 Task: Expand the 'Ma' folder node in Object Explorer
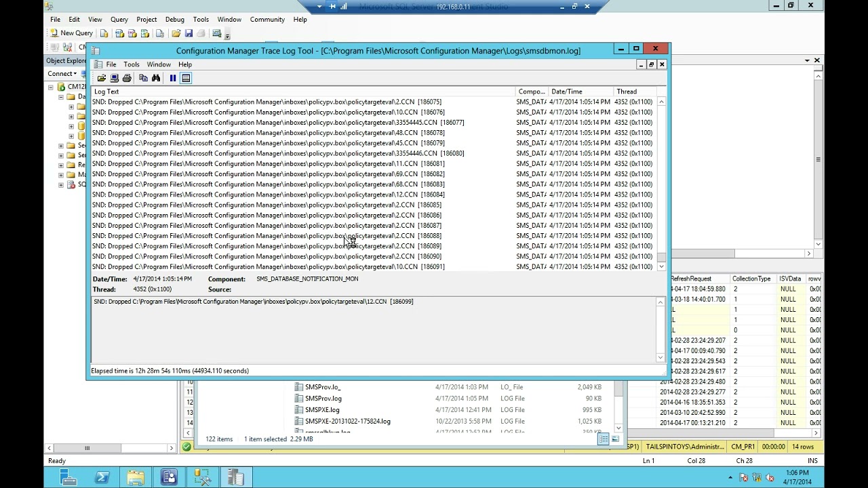coord(61,175)
